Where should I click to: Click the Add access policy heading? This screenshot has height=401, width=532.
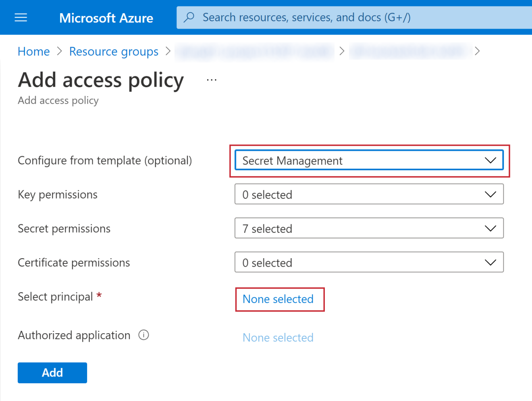click(101, 80)
